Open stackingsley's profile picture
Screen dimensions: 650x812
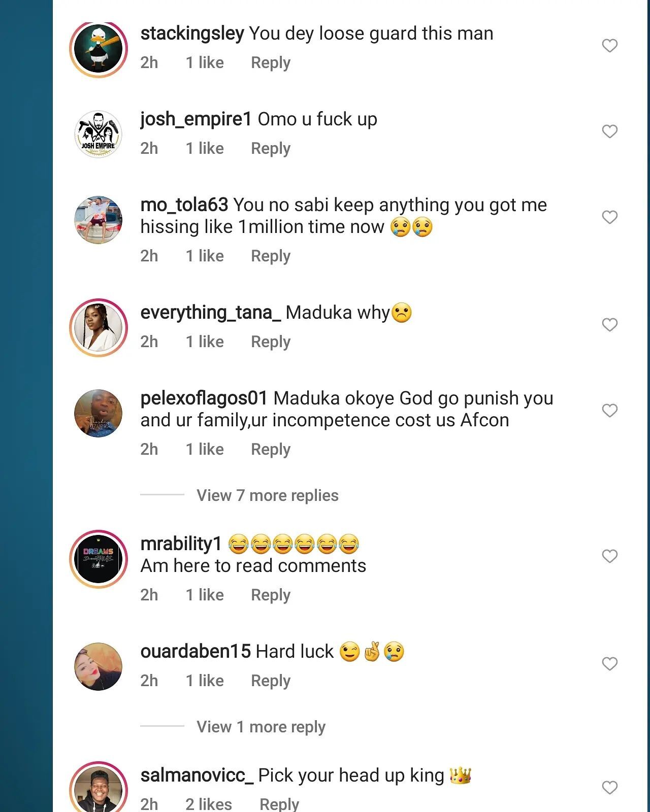click(x=99, y=49)
